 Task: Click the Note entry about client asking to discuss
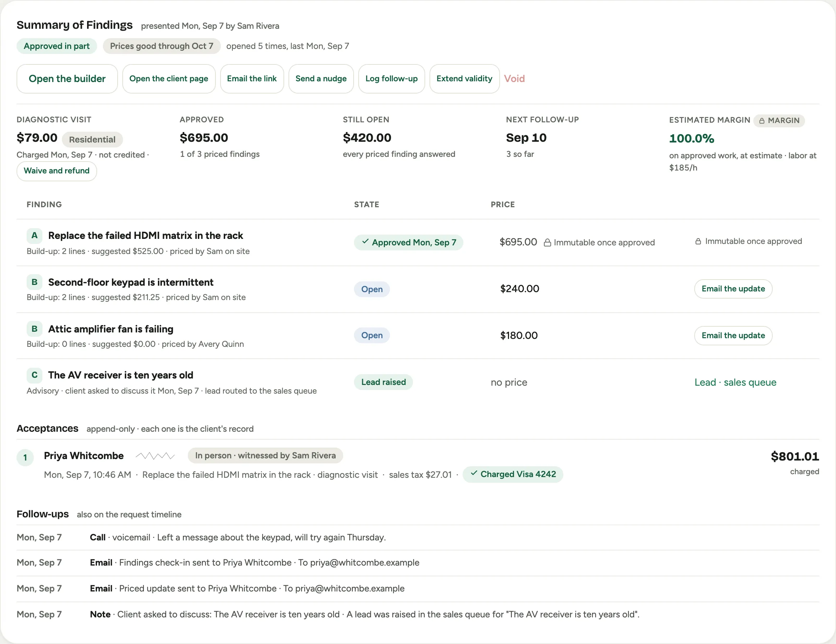click(x=418, y=614)
